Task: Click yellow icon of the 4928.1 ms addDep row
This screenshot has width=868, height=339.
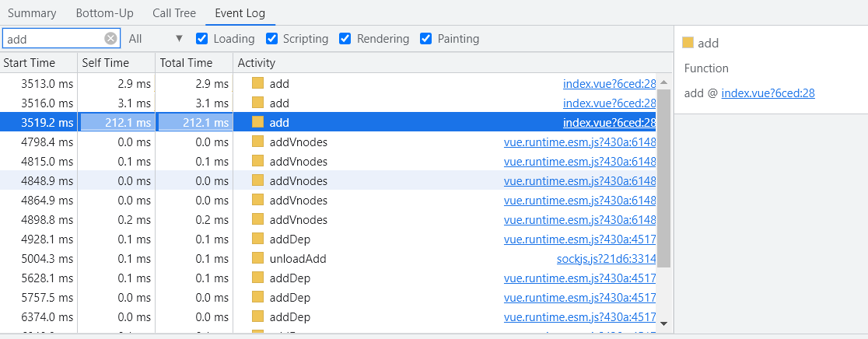Action: [257, 239]
